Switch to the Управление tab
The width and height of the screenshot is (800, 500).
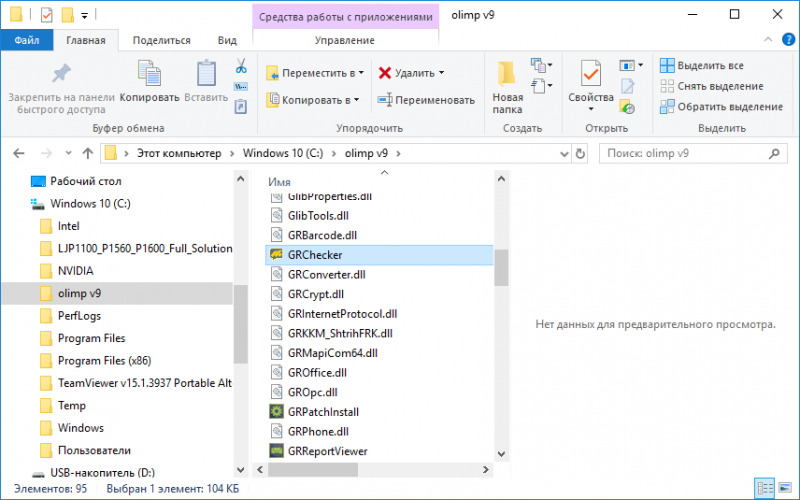345,40
